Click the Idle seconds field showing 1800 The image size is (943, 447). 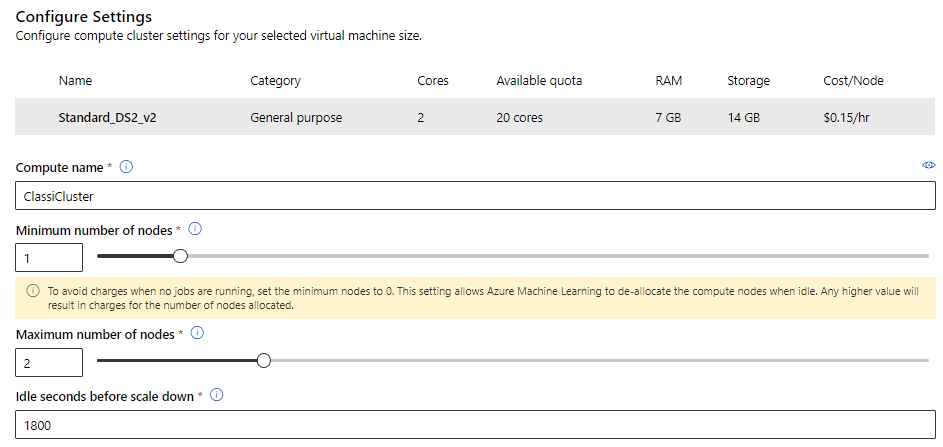point(475,424)
